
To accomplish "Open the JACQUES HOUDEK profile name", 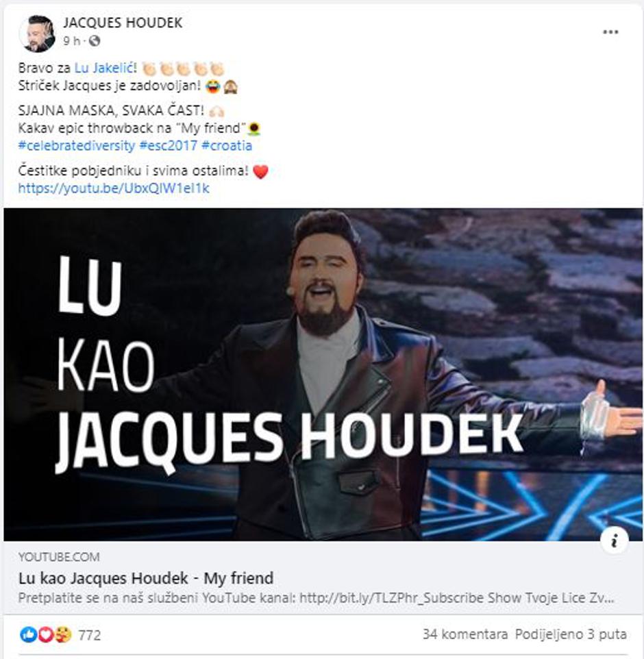I will click(x=123, y=23).
